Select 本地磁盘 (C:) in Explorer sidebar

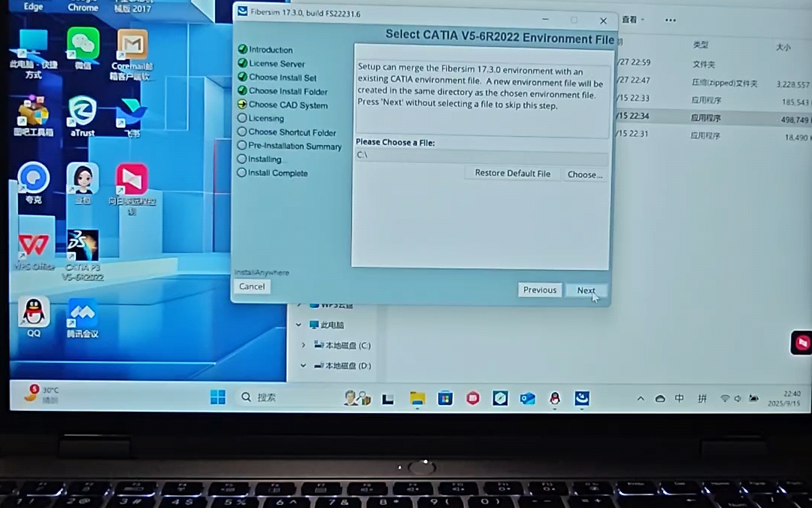point(342,345)
